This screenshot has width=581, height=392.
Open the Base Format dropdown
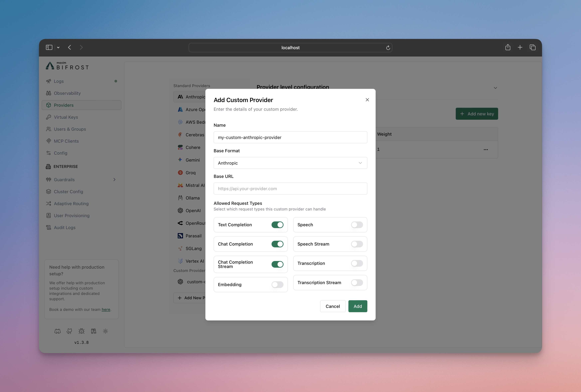click(x=290, y=163)
